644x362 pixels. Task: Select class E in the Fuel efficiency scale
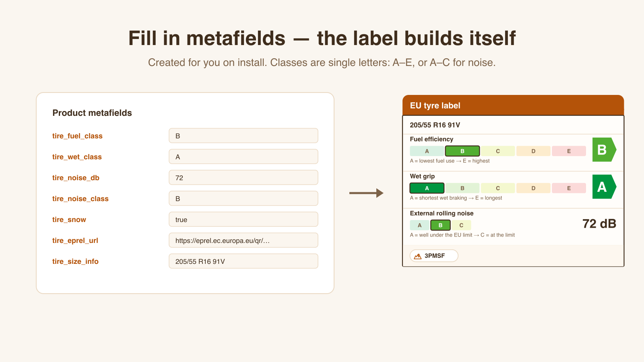pos(569,151)
